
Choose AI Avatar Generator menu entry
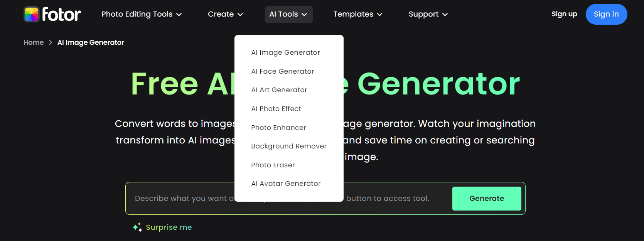tap(286, 184)
